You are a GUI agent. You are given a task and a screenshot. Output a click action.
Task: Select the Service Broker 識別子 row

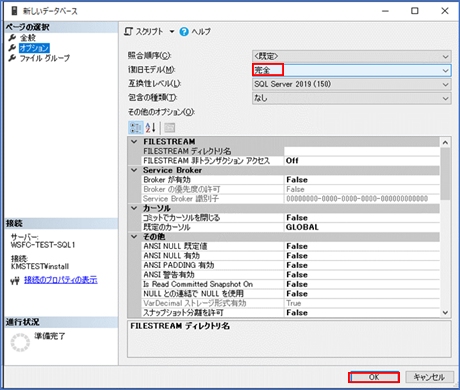[x=290, y=199]
